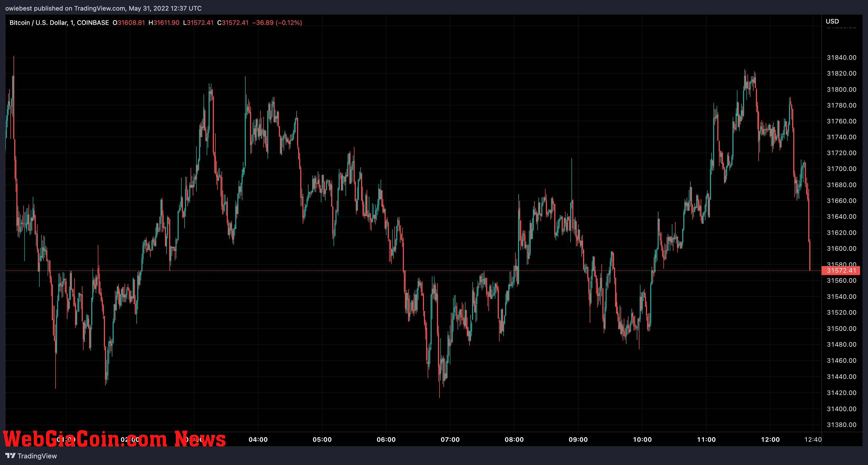The image size is (868, 465).
Task: Click the red current price tag 31572.41
Action: [x=841, y=270]
